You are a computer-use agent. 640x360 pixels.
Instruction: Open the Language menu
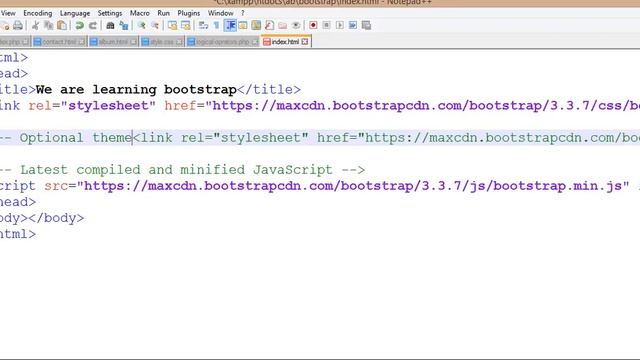75,13
